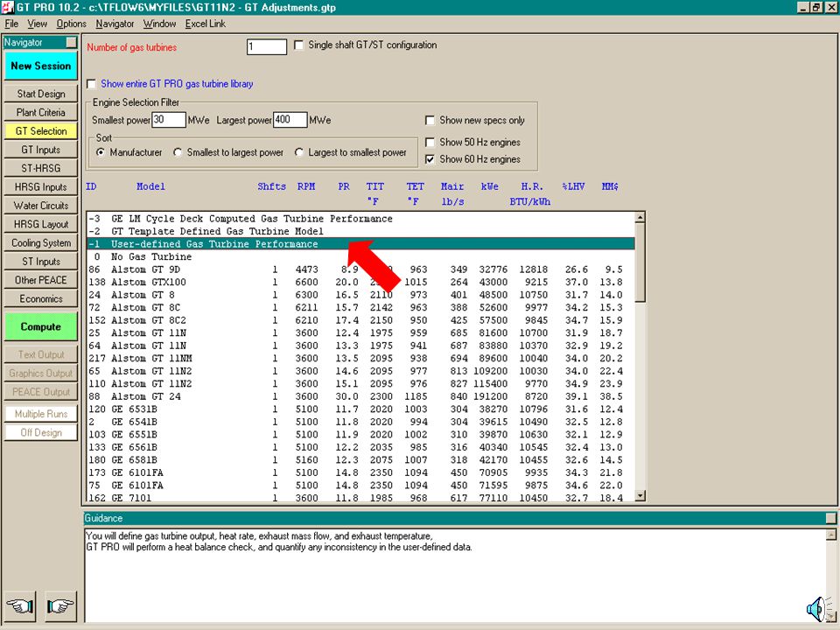The image size is (840, 630).
Task: Select GT Template Defined Gas Turbine Model
Action: (360, 231)
